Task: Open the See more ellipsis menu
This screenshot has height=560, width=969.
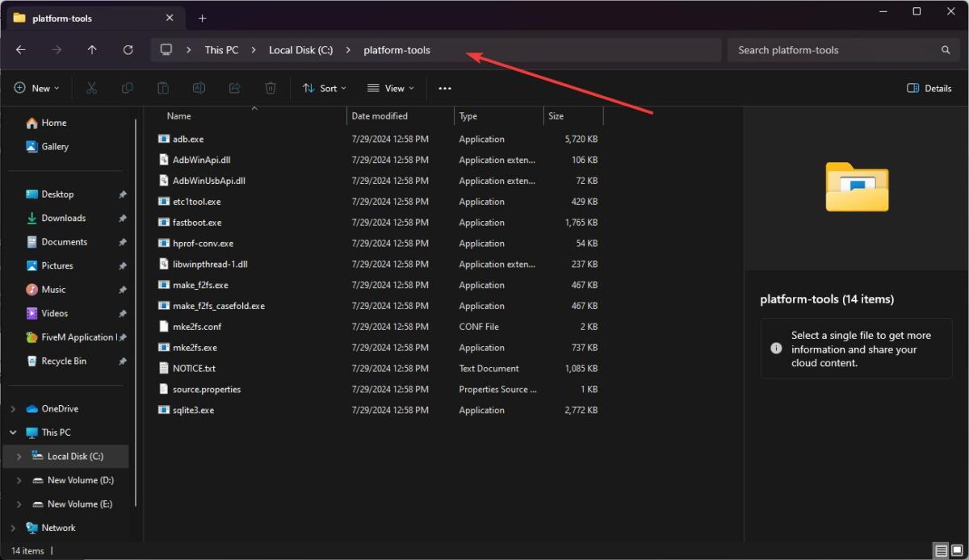Action: point(445,88)
